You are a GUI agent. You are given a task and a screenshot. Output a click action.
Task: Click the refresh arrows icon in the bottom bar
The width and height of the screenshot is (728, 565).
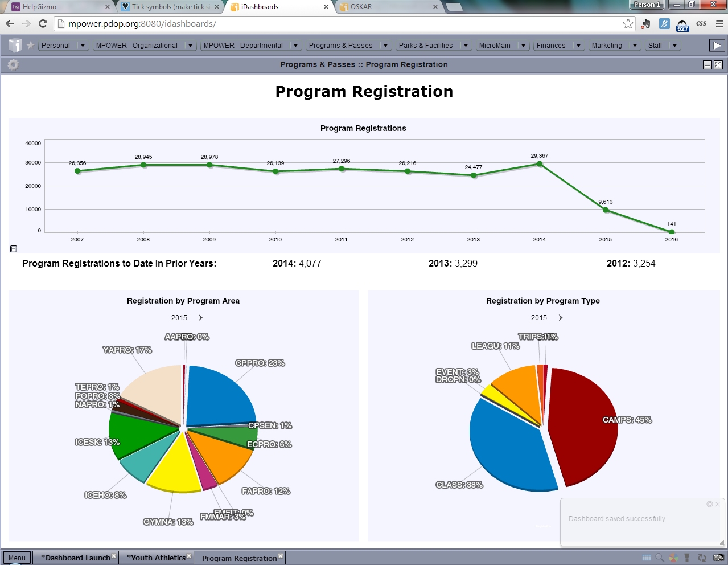pos(702,558)
